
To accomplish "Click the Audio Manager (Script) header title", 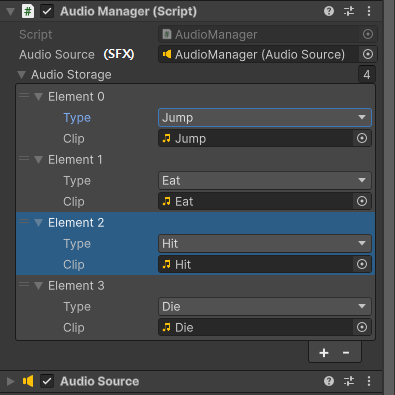I will [x=128, y=11].
